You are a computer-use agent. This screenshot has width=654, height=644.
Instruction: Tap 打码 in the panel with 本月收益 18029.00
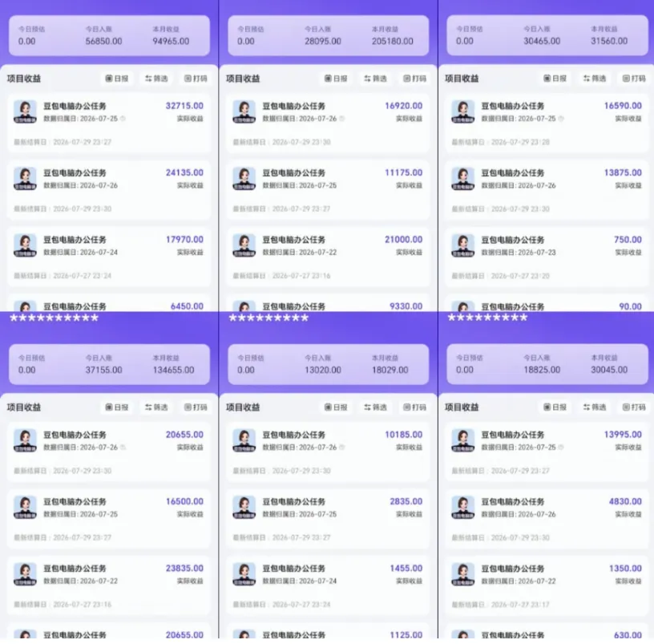[x=414, y=407]
